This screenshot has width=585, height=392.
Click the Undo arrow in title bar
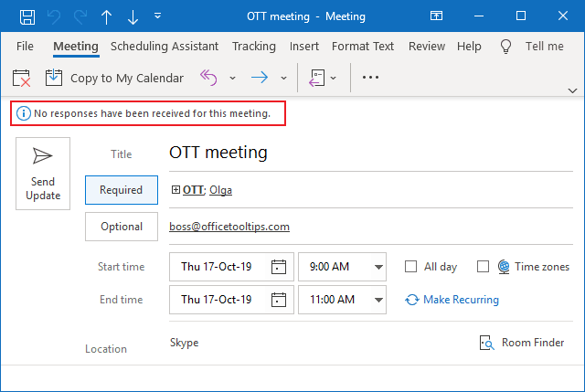point(54,16)
